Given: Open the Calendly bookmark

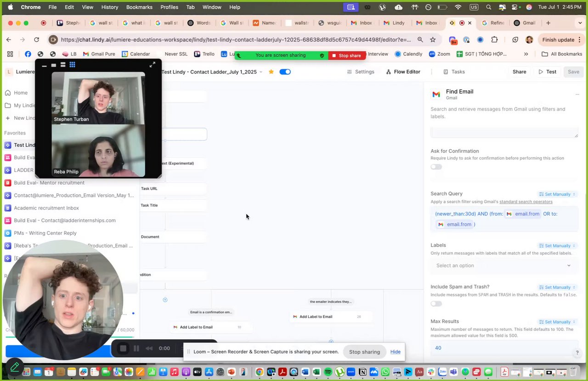Looking at the screenshot, I should point(408,54).
